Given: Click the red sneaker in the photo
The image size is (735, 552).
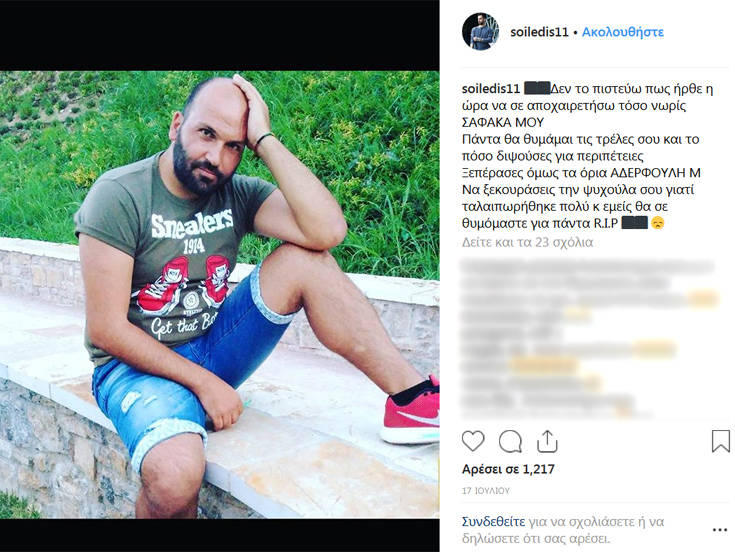Looking at the screenshot, I should [x=411, y=411].
